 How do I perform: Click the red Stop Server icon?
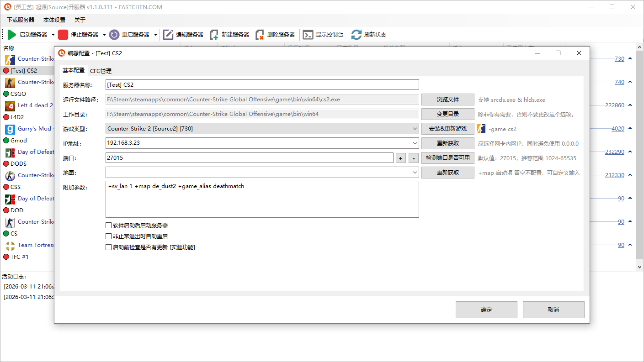(63, 35)
